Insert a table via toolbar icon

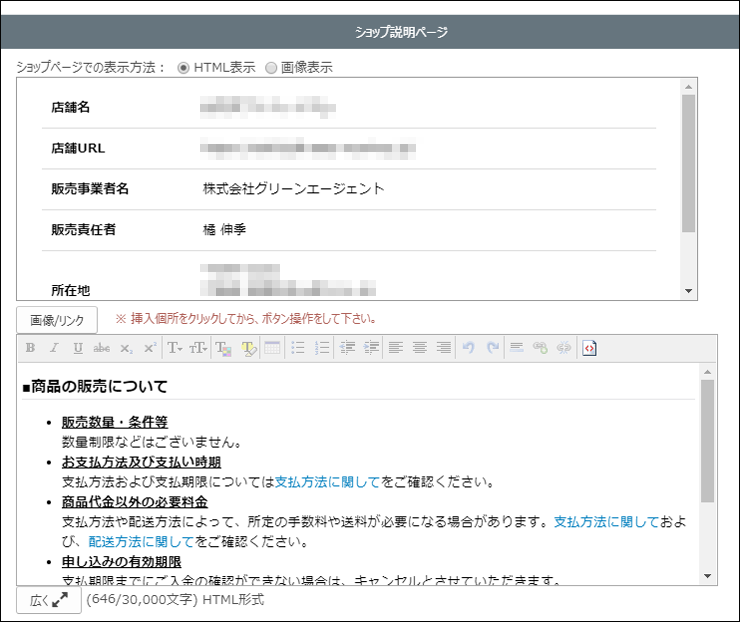(x=272, y=348)
